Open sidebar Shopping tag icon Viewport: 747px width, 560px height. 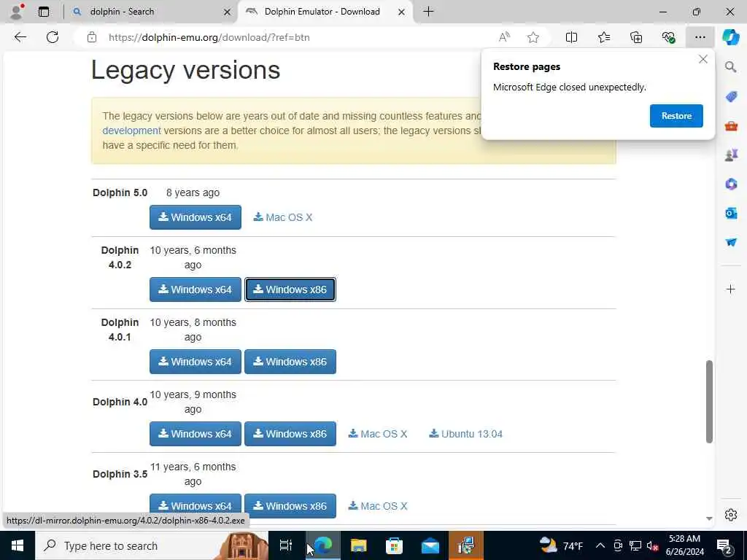coord(731,97)
